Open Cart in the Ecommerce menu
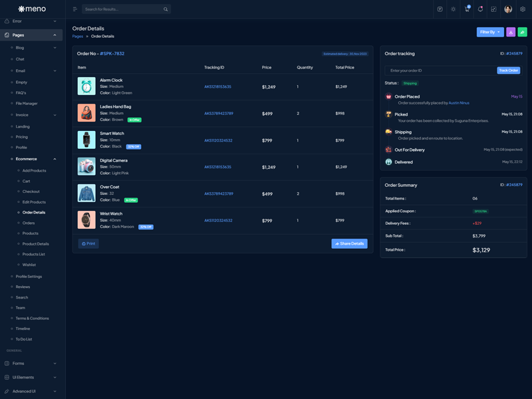The height and width of the screenshot is (399, 532). (27, 181)
